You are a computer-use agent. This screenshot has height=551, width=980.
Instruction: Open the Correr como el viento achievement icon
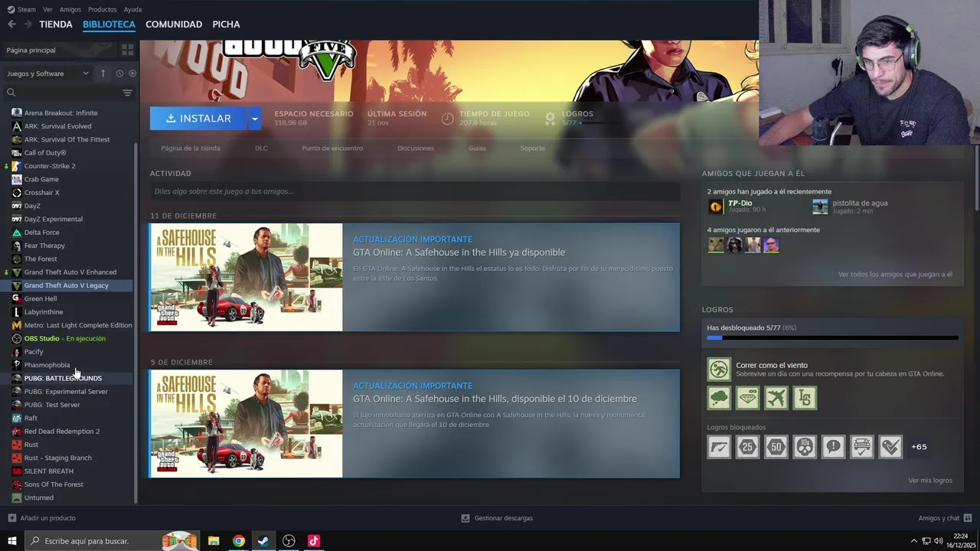719,370
